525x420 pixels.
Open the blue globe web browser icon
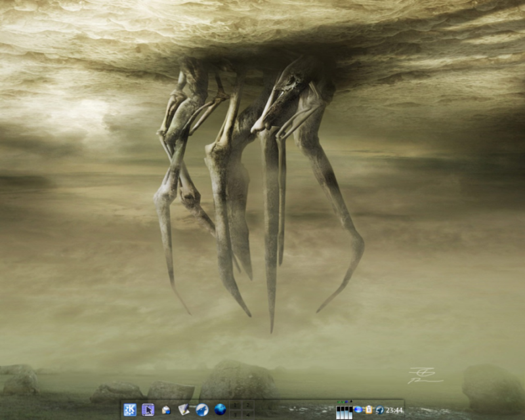(220, 409)
